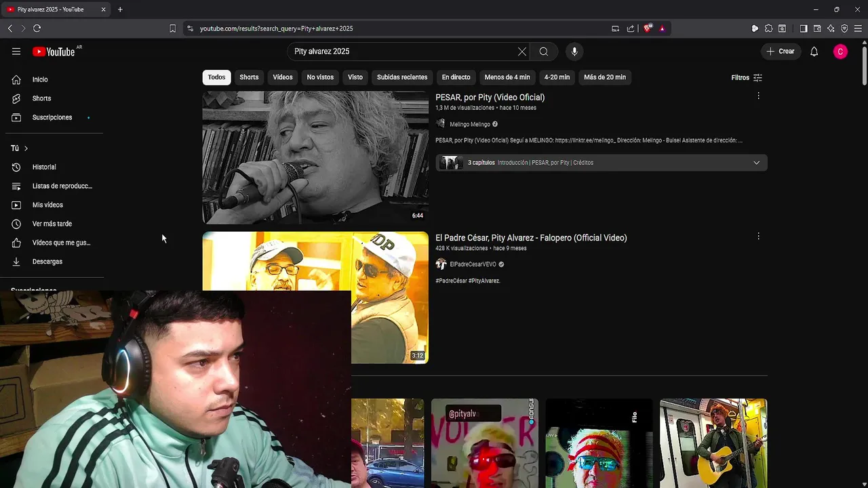This screenshot has width=868, height=488.
Task: Open Ver más tarde
Action: tap(52, 224)
